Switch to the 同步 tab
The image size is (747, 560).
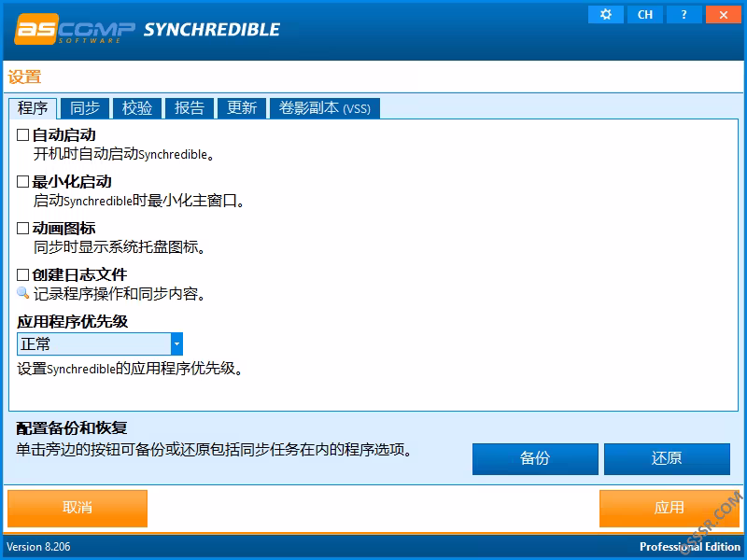point(85,108)
